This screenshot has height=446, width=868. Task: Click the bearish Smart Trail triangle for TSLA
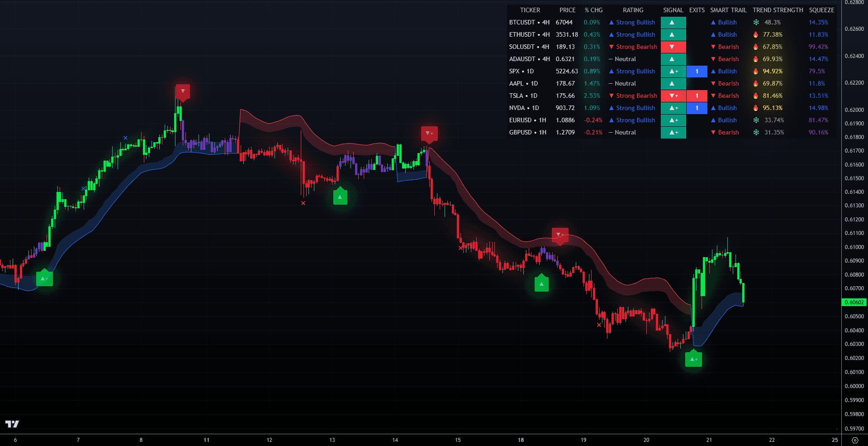click(713, 96)
